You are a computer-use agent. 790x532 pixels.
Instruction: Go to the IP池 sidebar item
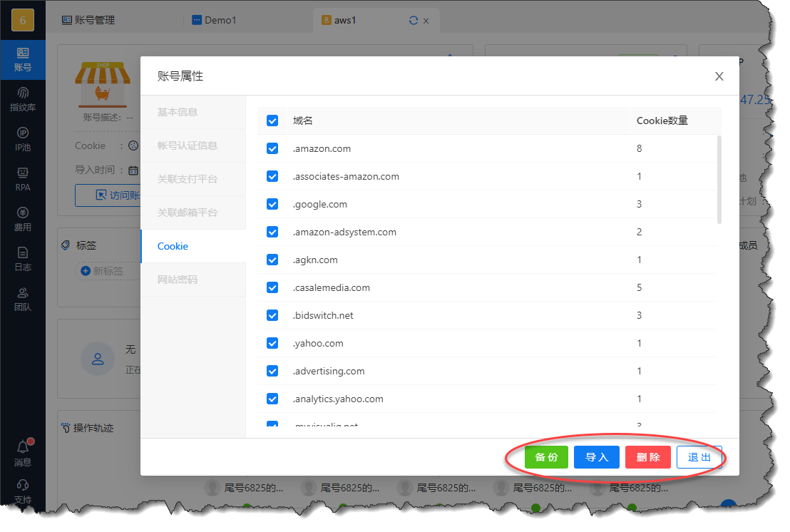tap(23, 140)
